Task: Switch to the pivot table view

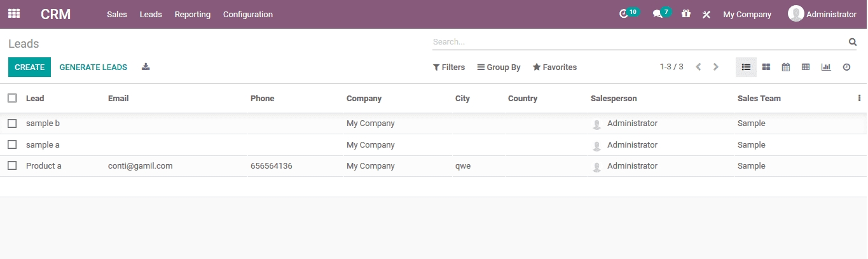Action: pyautogui.click(x=806, y=67)
